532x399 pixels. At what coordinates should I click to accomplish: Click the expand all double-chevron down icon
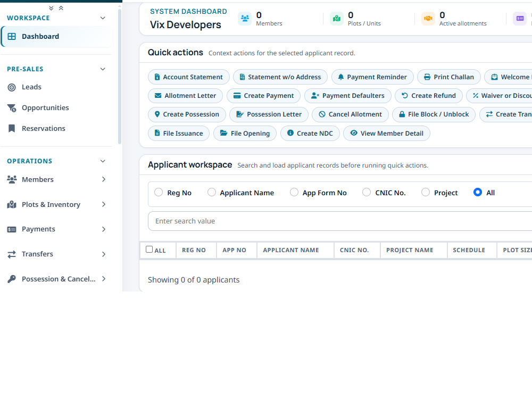51,8
